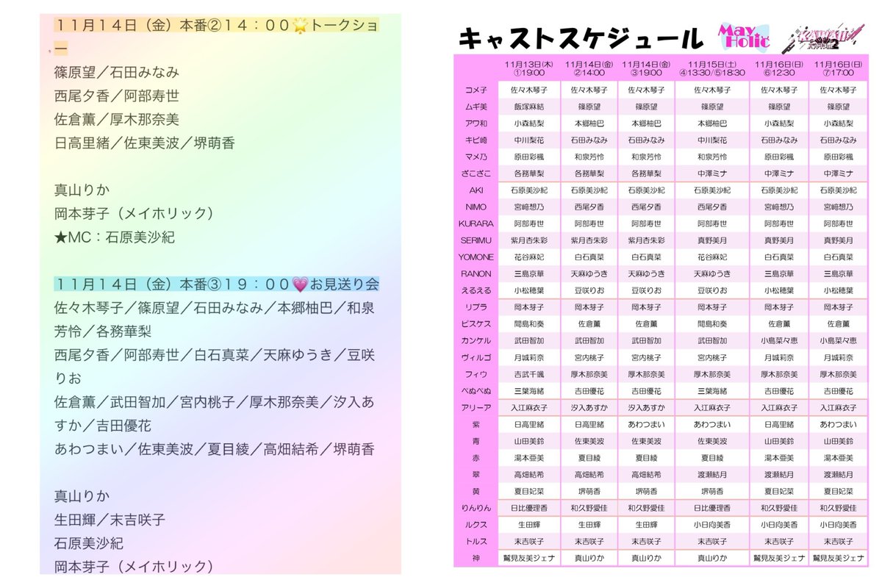Click the 黄 row label
882x588 pixels.
click(476, 492)
